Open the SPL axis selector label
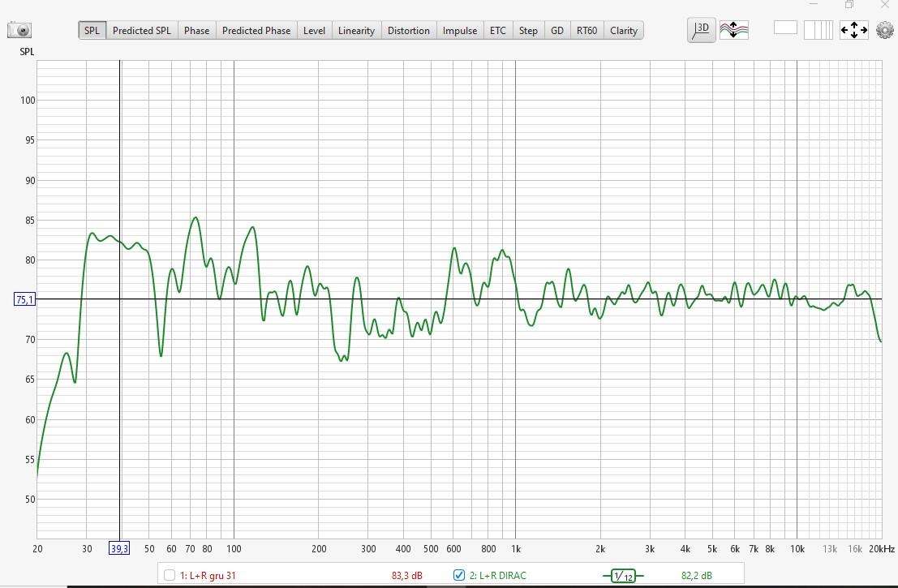 pos(26,52)
